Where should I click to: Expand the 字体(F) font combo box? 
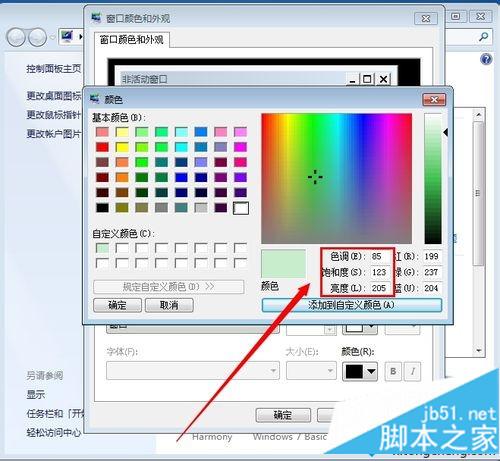click(193, 371)
